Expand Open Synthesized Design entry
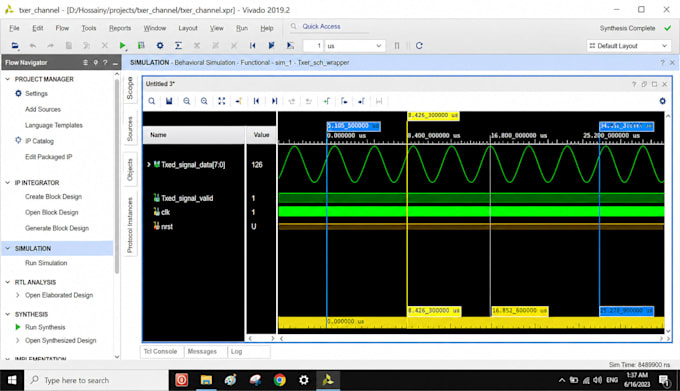 [x=18, y=341]
